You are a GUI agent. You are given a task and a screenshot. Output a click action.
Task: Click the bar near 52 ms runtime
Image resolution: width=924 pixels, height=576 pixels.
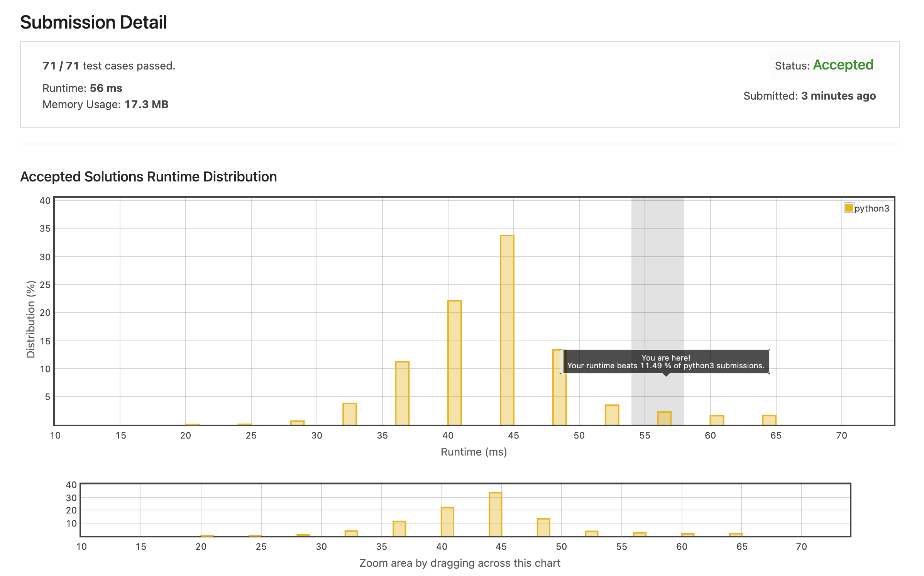pos(612,415)
